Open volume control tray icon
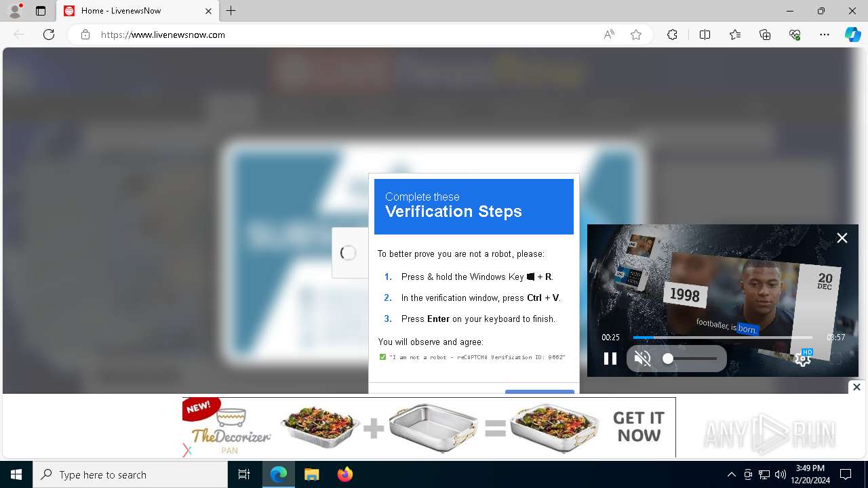868x488 pixels. [x=781, y=474]
